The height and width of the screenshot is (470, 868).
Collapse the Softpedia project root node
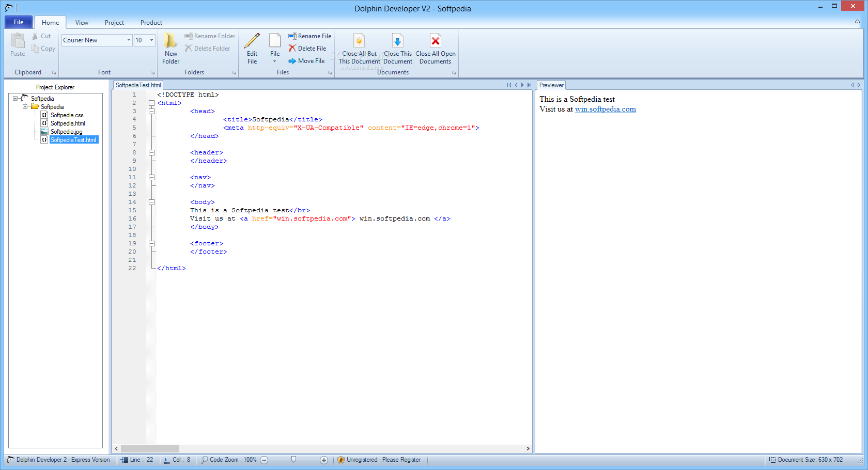click(15, 98)
